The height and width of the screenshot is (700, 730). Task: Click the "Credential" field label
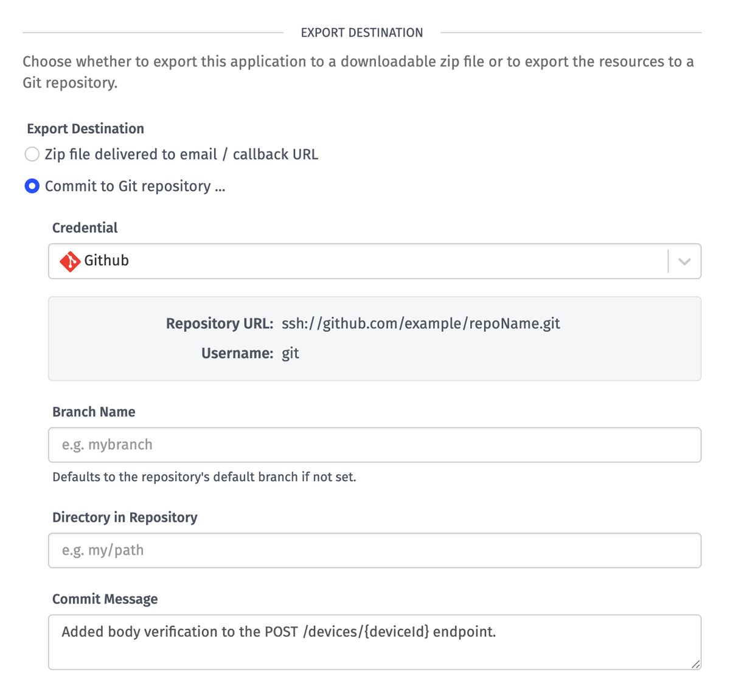(x=85, y=228)
